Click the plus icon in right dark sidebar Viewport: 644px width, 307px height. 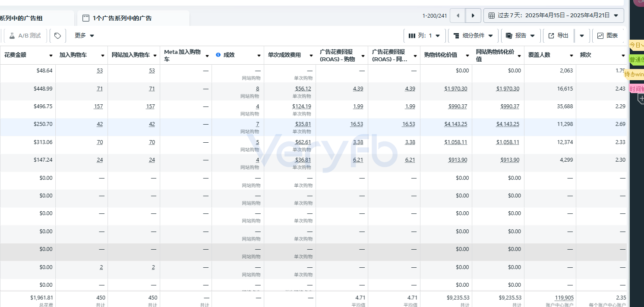click(x=641, y=99)
